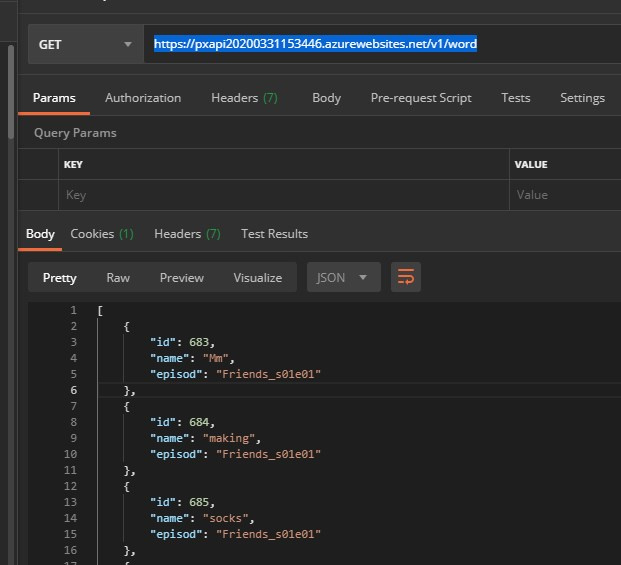Viewport: 621px width, 565px height.
Task: Open the Authorization tab
Action: (x=143, y=98)
